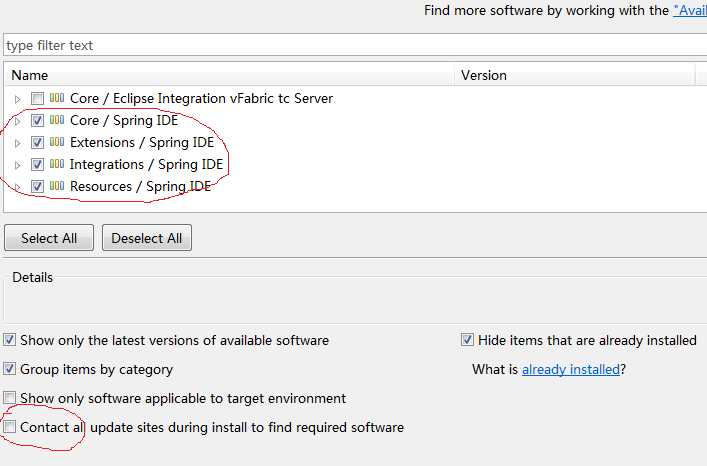This screenshot has height=466, width=707.
Task: Expand the Core / Spring IDE node
Action: (18, 121)
